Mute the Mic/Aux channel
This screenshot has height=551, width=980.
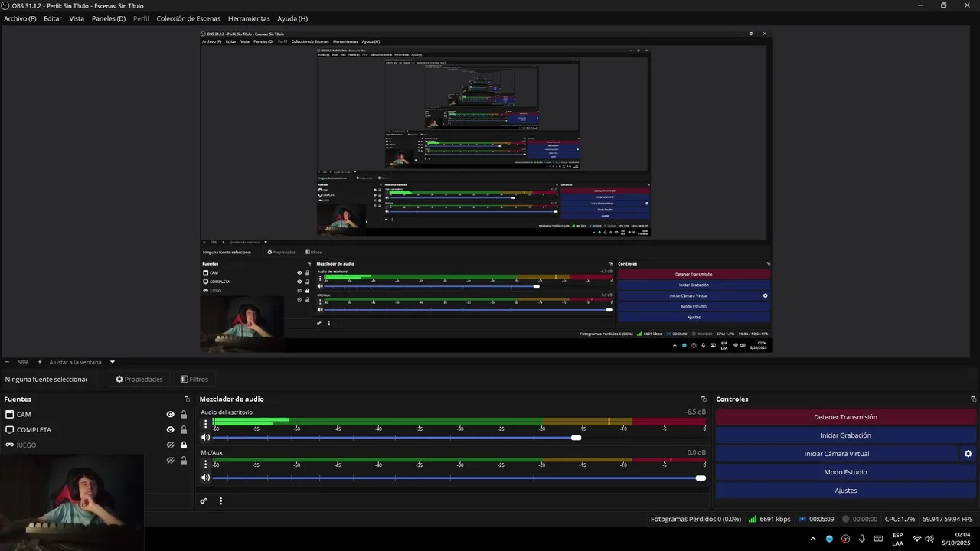(205, 478)
